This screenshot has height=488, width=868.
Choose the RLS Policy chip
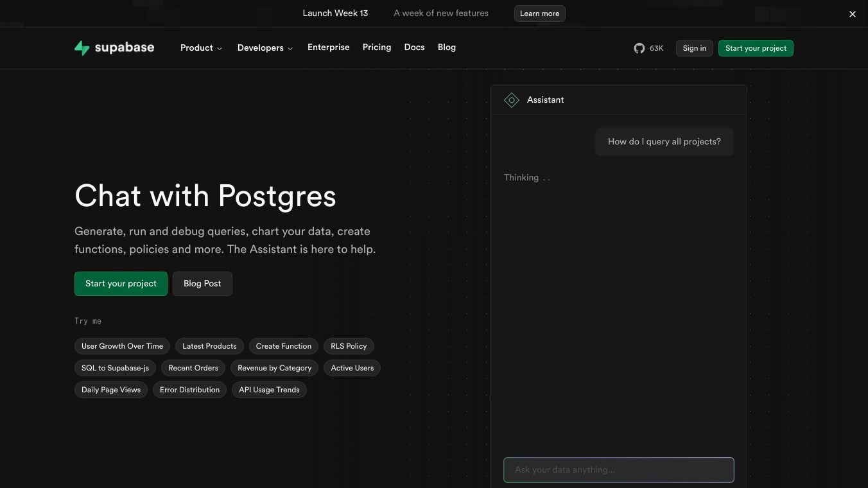pyautogui.click(x=349, y=346)
